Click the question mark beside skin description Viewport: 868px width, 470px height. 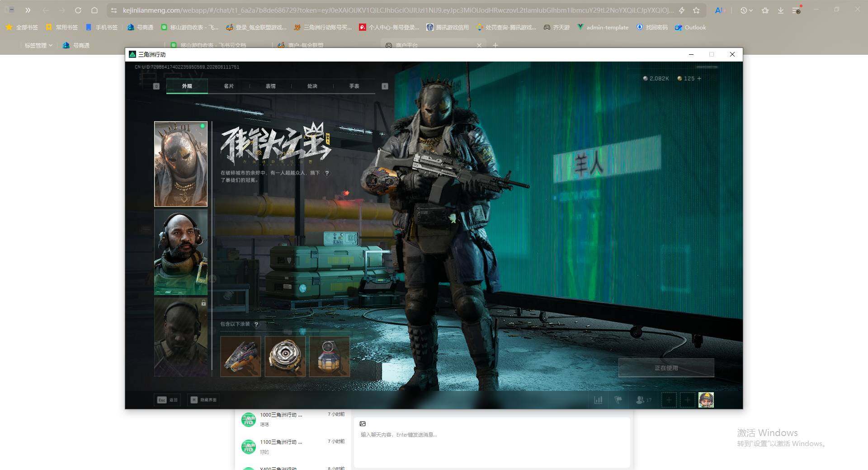[327, 173]
